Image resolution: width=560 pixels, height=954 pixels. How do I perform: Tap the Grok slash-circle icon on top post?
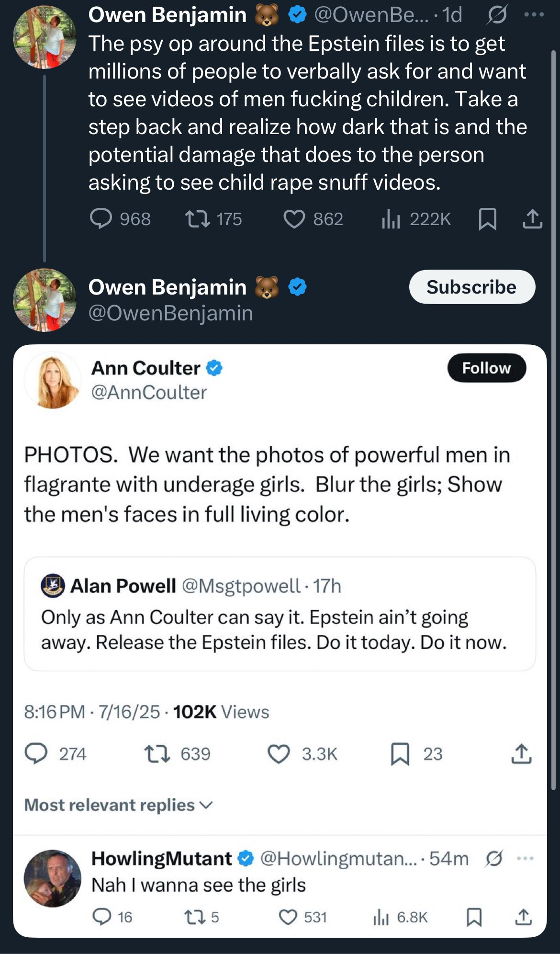click(497, 15)
